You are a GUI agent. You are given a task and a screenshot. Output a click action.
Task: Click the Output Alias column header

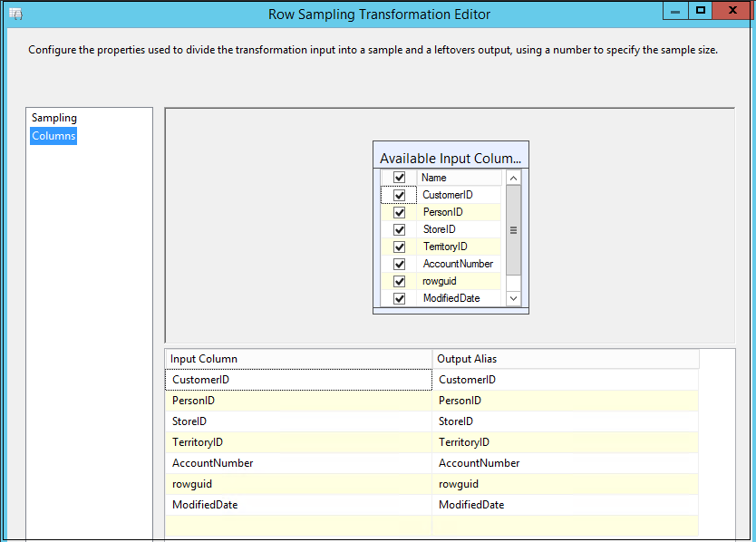pos(565,359)
